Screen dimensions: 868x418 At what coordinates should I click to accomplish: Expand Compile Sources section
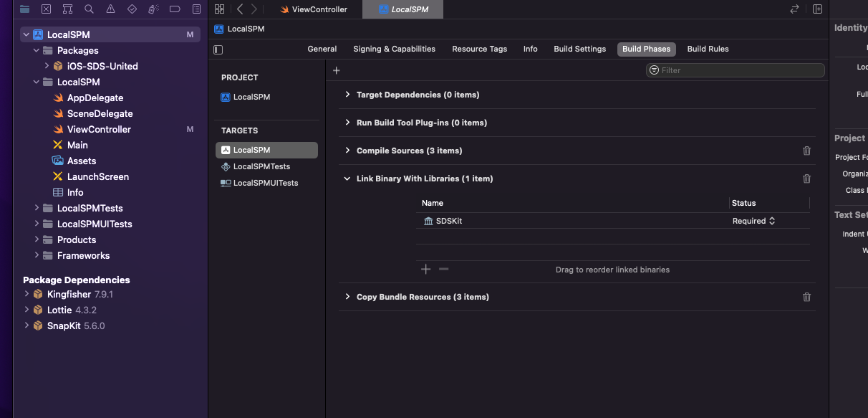pyautogui.click(x=347, y=151)
